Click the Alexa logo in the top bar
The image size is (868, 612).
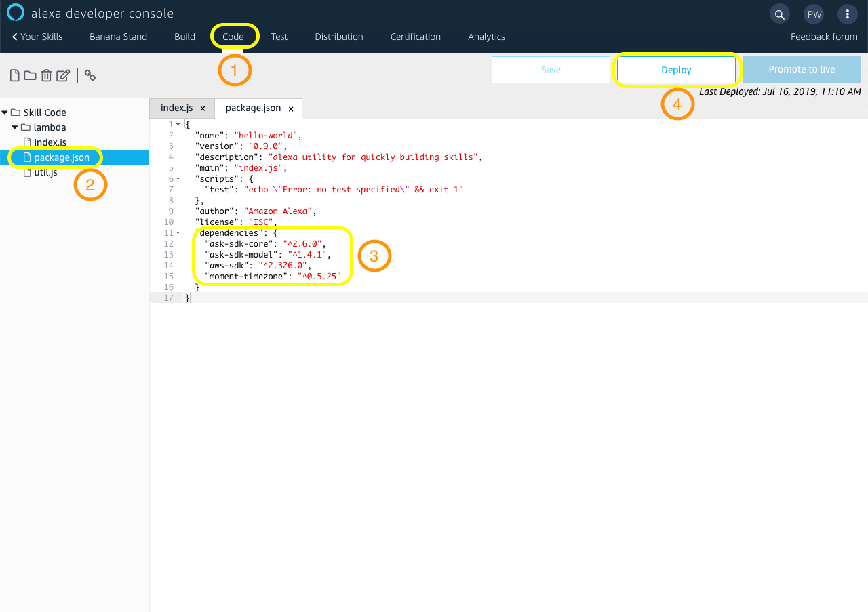click(14, 12)
